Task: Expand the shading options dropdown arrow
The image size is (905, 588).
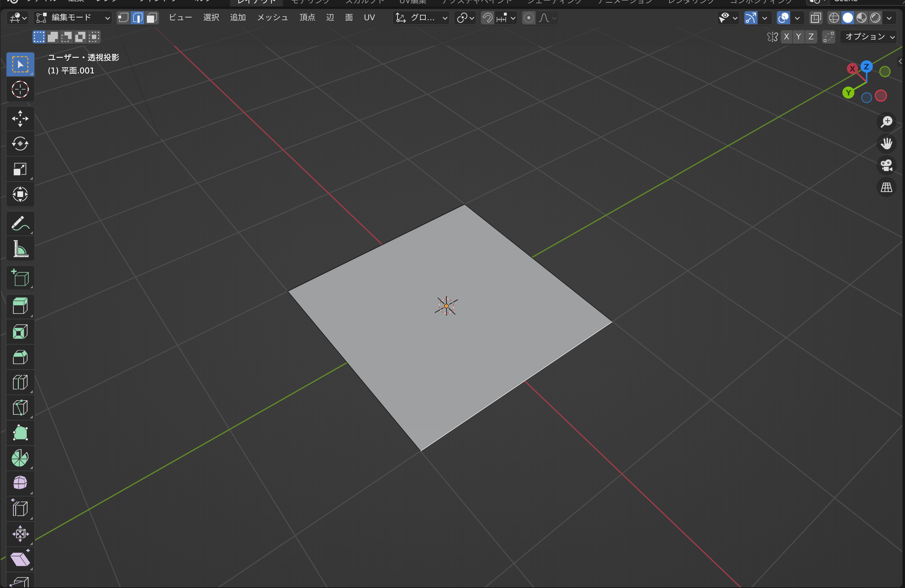Action: (x=889, y=17)
